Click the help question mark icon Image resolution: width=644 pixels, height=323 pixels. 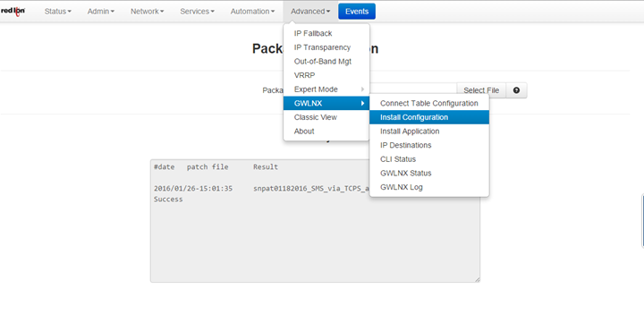516,90
